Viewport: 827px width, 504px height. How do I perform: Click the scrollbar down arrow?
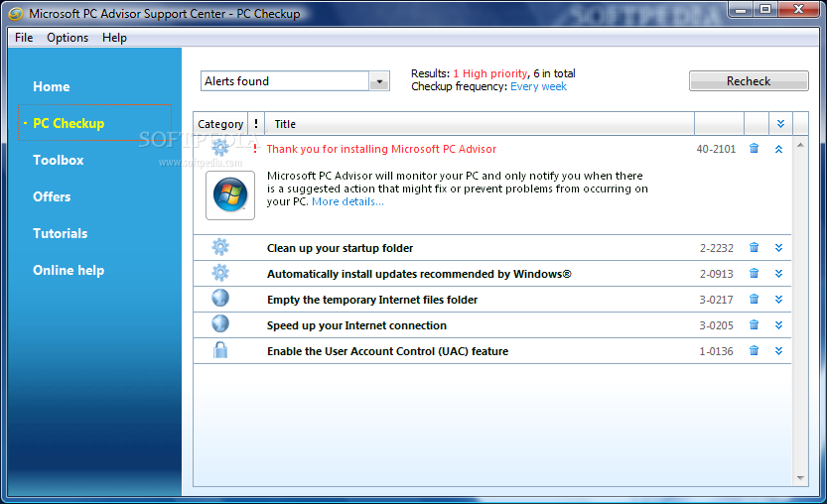(x=800, y=477)
